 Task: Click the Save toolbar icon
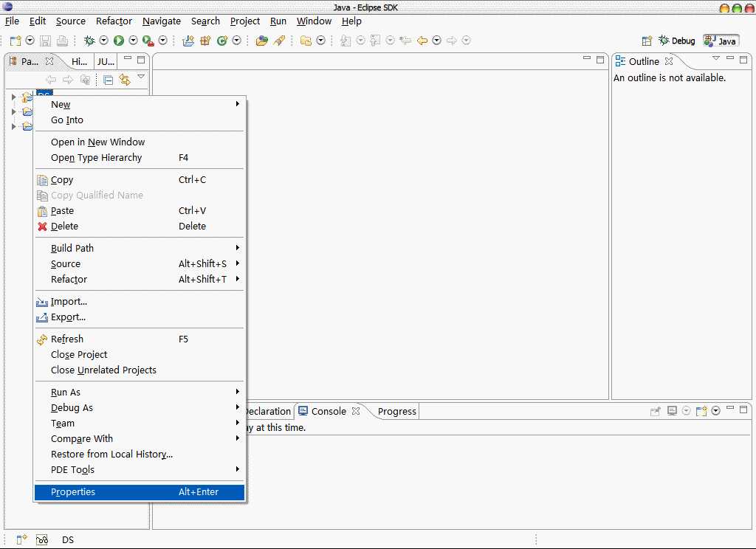pyautogui.click(x=45, y=41)
